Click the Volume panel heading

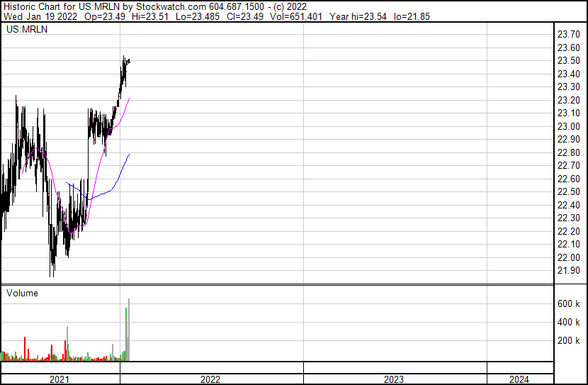(22, 293)
